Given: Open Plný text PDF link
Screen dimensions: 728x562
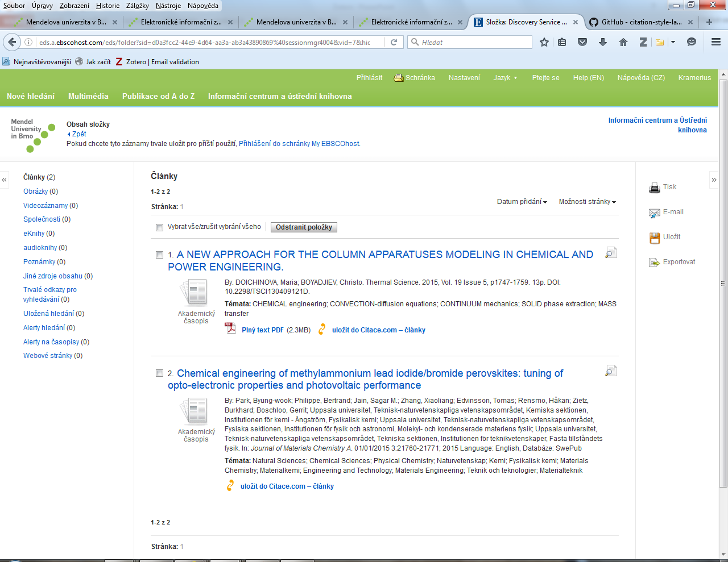Looking at the screenshot, I should [262, 330].
